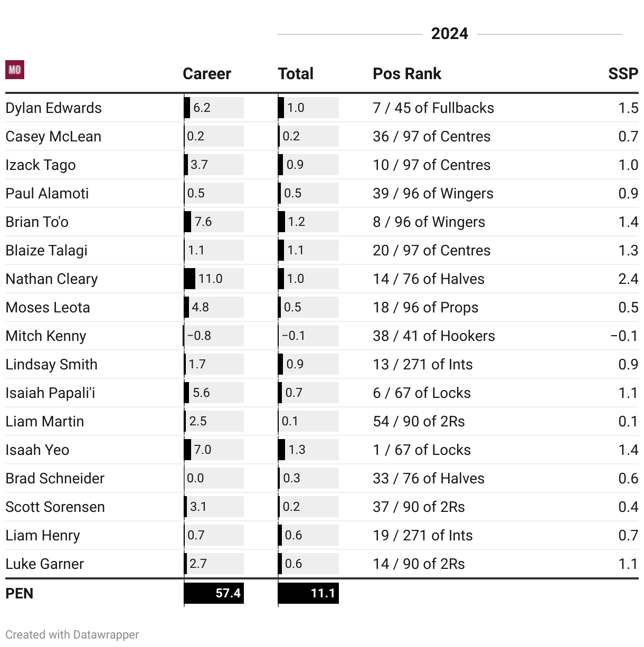Select the PEN team label
This screenshot has height=647, width=644.
20,593
